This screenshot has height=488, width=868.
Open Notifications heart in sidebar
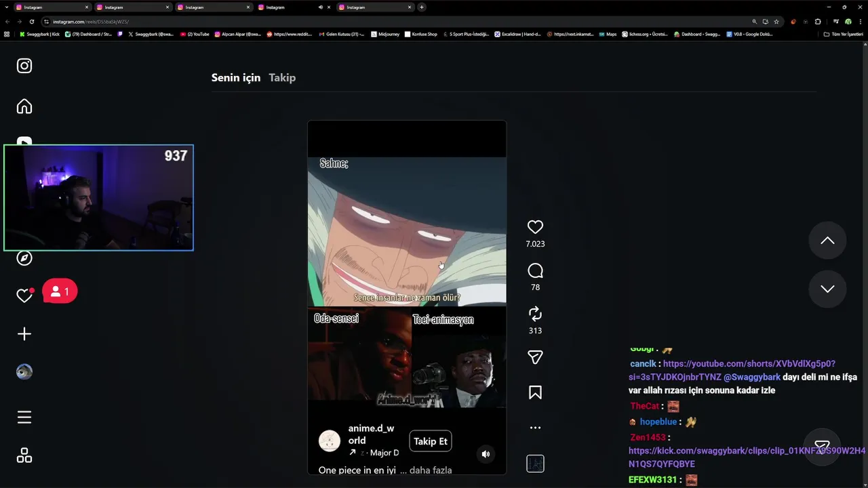(24, 296)
